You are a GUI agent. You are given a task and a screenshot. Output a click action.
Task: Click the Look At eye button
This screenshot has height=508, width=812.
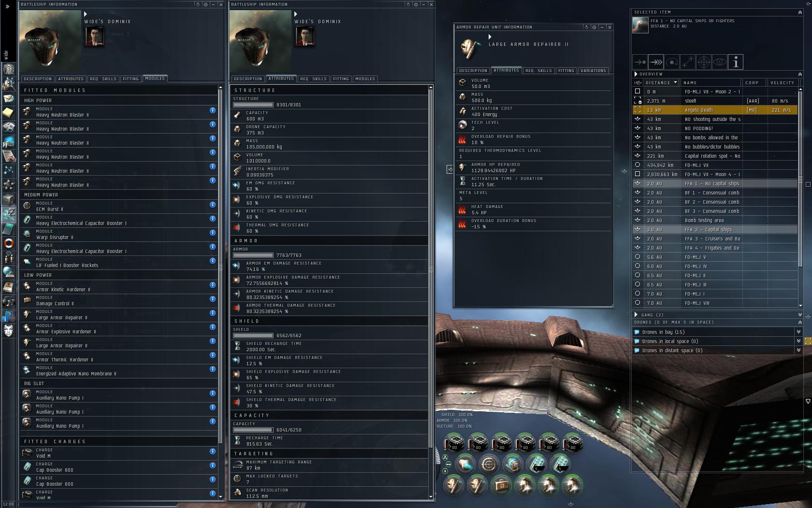tap(720, 62)
